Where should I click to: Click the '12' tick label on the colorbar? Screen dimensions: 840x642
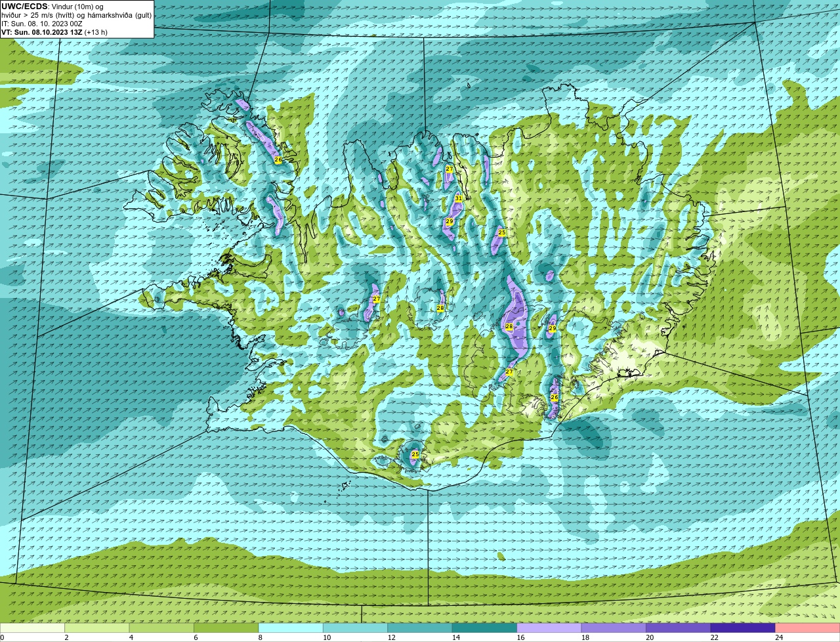click(x=392, y=637)
